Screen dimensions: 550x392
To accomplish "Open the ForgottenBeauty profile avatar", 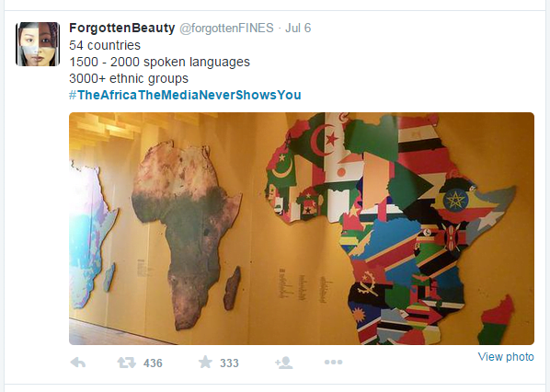I will coord(38,44).
